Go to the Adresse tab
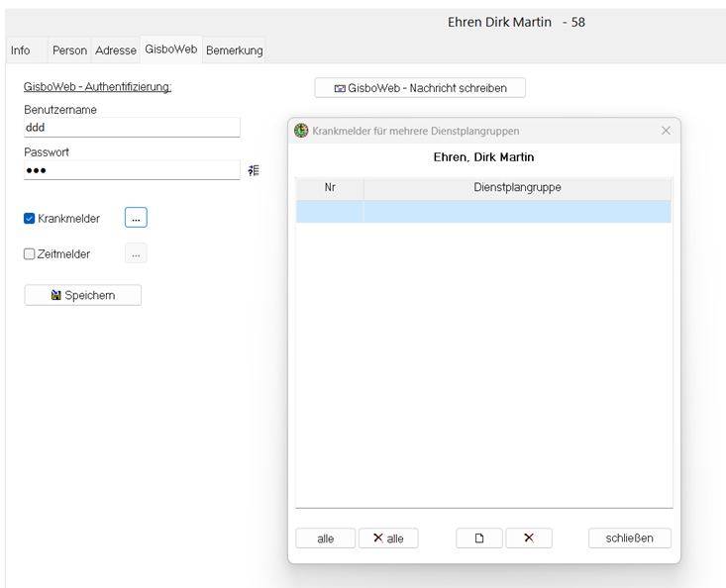This screenshot has width=726, height=588. (116, 49)
